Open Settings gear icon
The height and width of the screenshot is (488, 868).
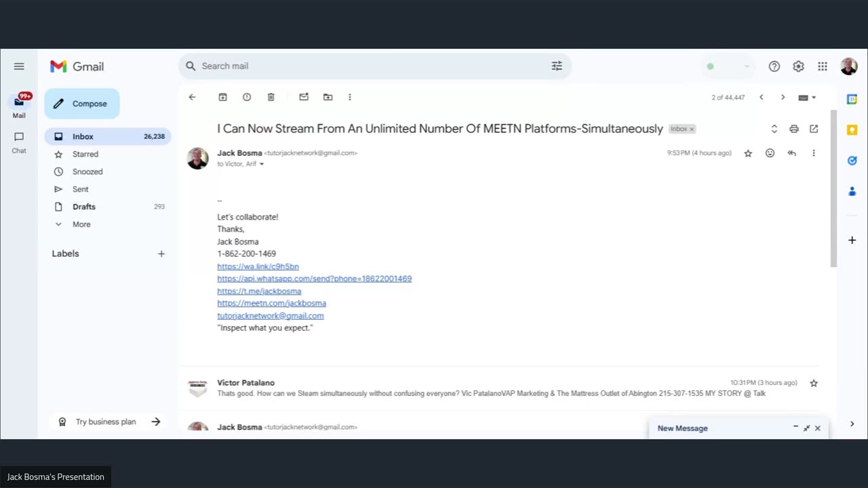click(798, 66)
